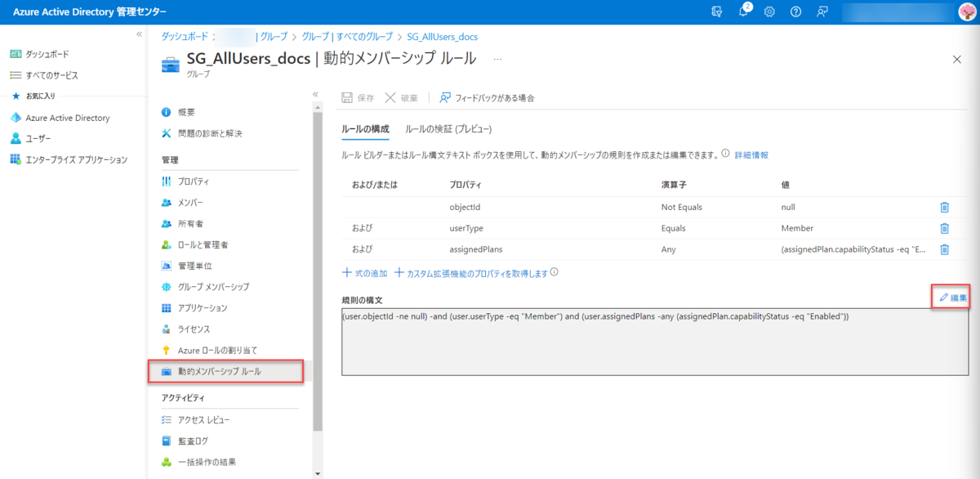This screenshot has height=479, width=980.
Task: Click the Not Equals operator cell
Action: click(x=682, y=208)
